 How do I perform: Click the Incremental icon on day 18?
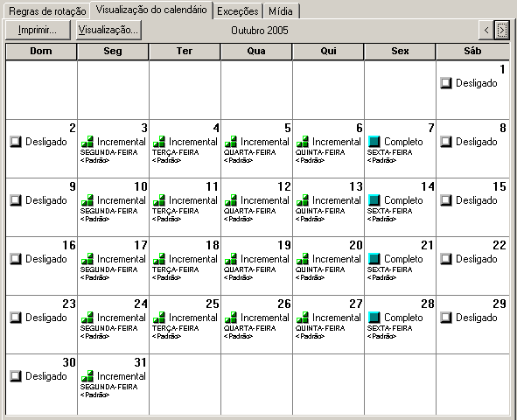click(x=159, y=259)
